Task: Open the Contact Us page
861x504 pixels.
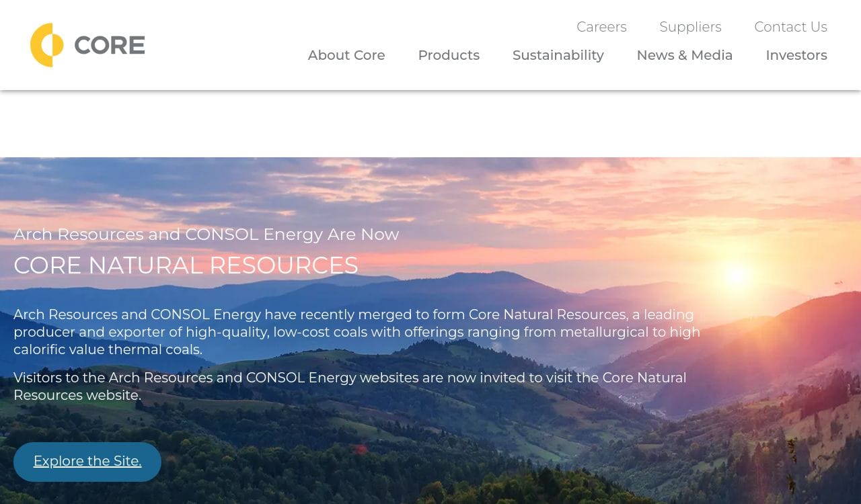Action: pos(790,27)
